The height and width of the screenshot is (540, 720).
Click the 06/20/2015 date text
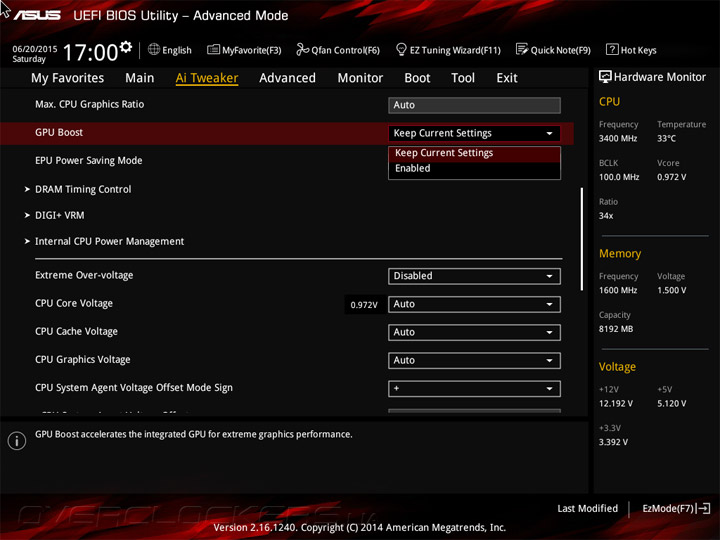(34, 49)
